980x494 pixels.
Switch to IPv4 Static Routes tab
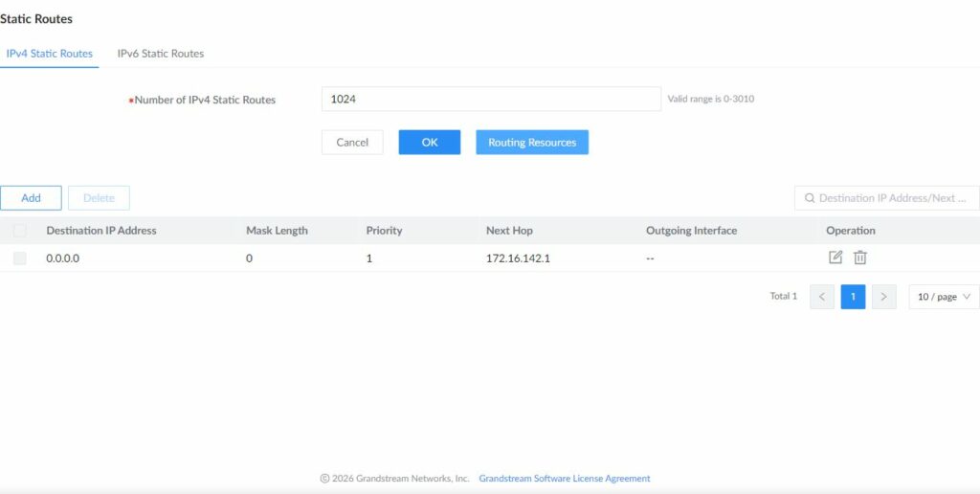click(50, 54)
